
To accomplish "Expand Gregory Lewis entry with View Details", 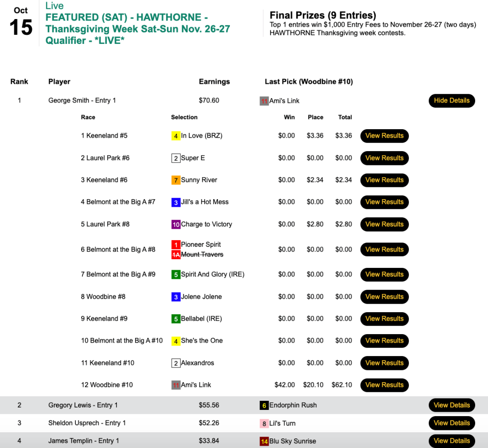I will [x=451, y=406].
